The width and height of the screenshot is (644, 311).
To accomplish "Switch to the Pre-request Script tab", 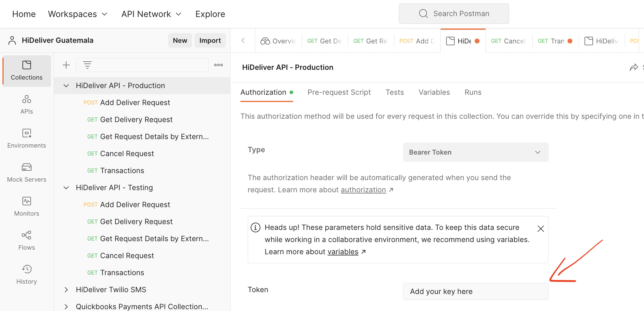I will pos(339,92).
